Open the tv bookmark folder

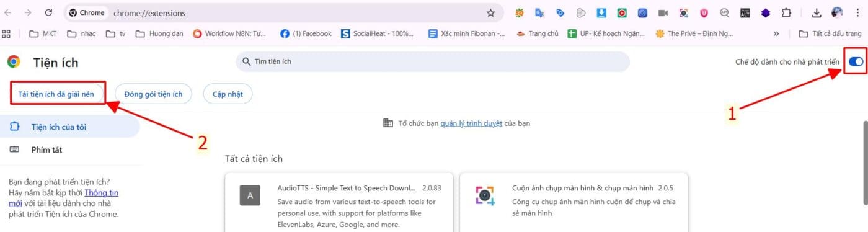coord(116,33)
